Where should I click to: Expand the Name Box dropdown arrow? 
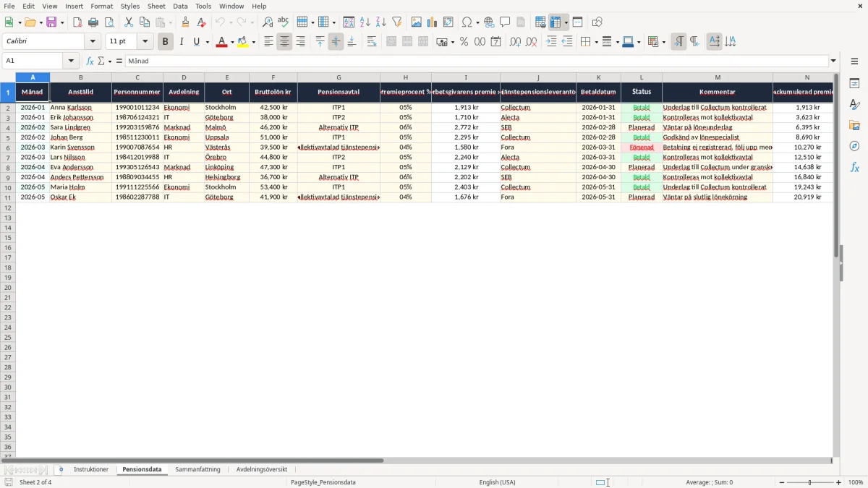coord(71,61)
